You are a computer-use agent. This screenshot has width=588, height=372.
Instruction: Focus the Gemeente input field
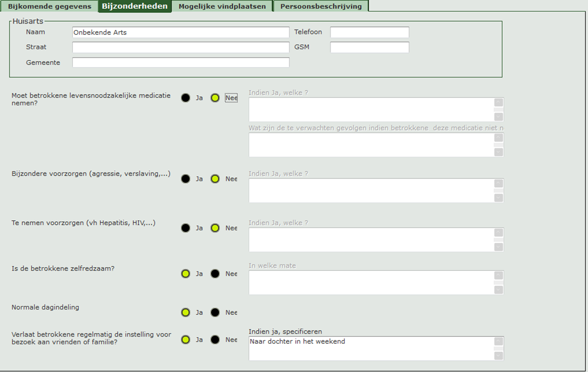181,62
